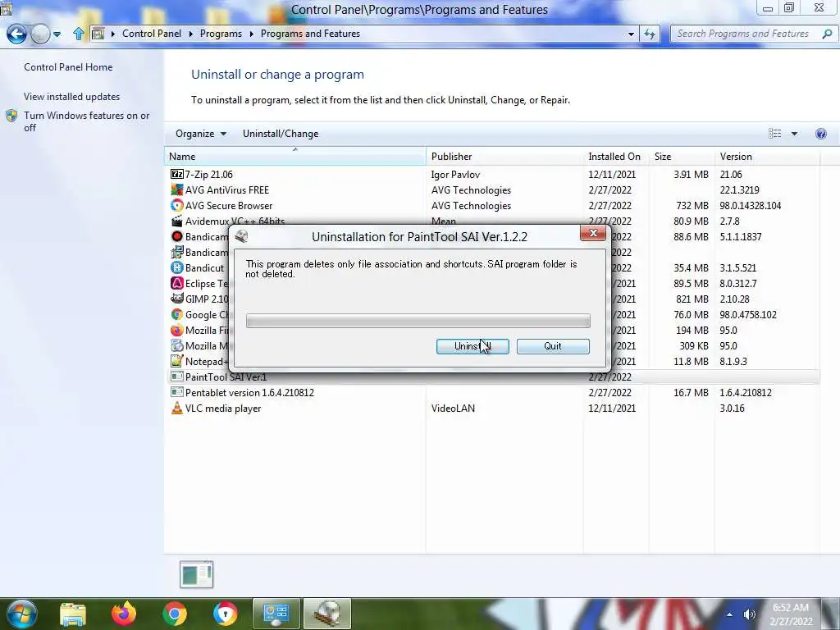Click the Quit button in the dialog

coord(553,346)
